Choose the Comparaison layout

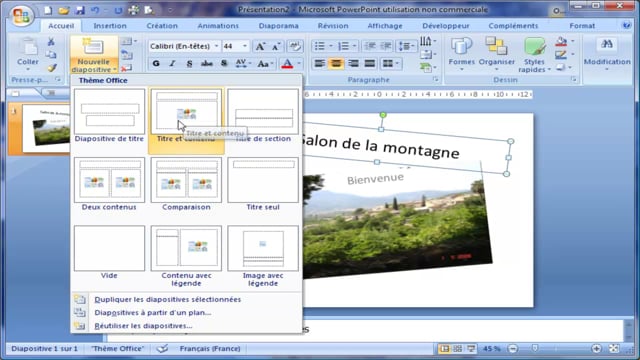click(186, 184)
